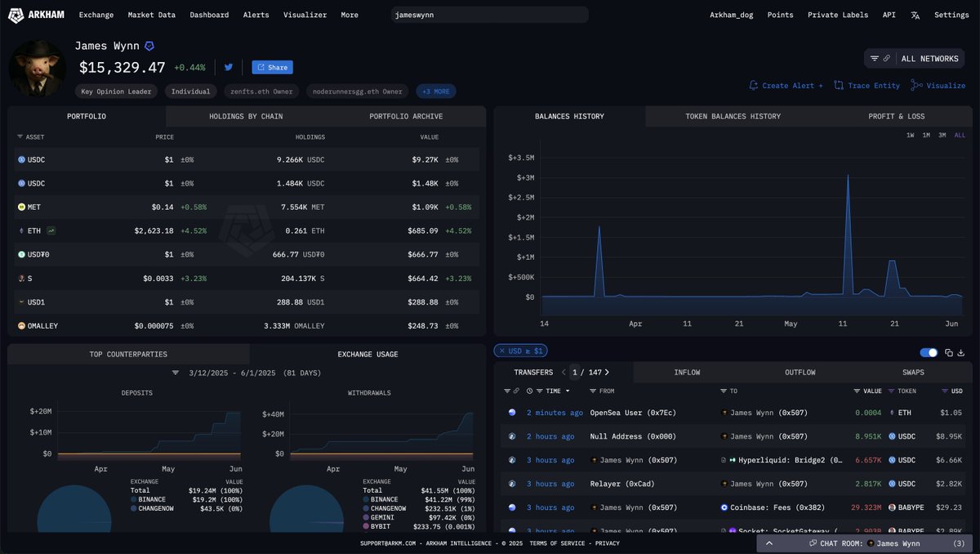
Task: Open the TOKEN BALANCES HISTORY tab
Action: pos(733,116)
